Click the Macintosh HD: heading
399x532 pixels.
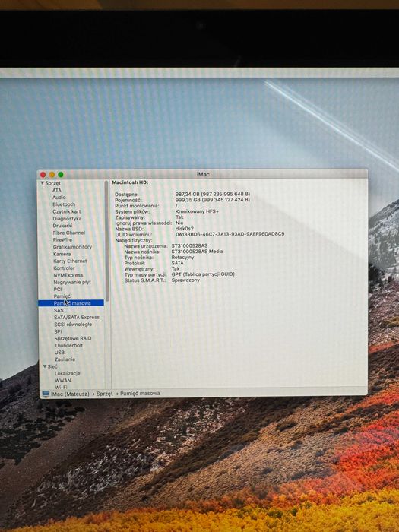[x=130, y=182]
